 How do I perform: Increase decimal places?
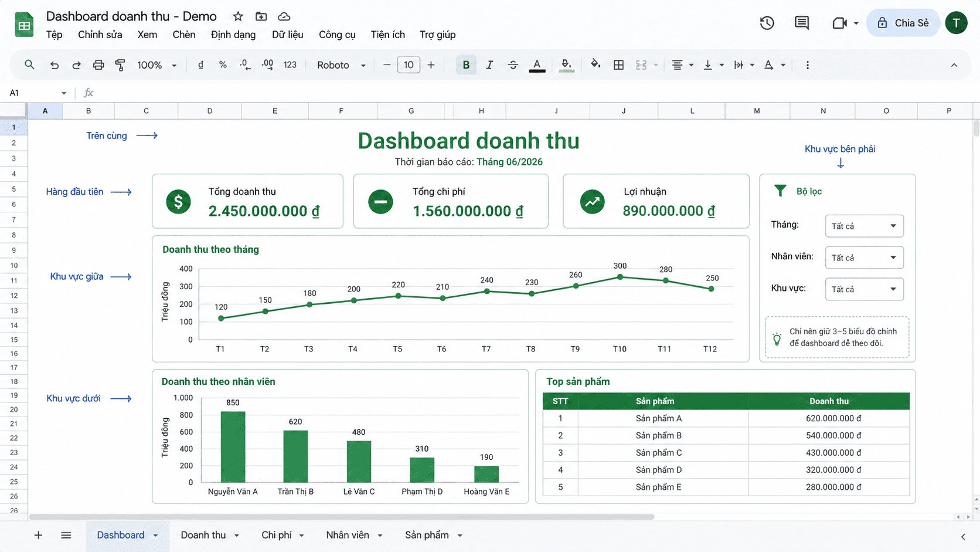click(267, 65)
